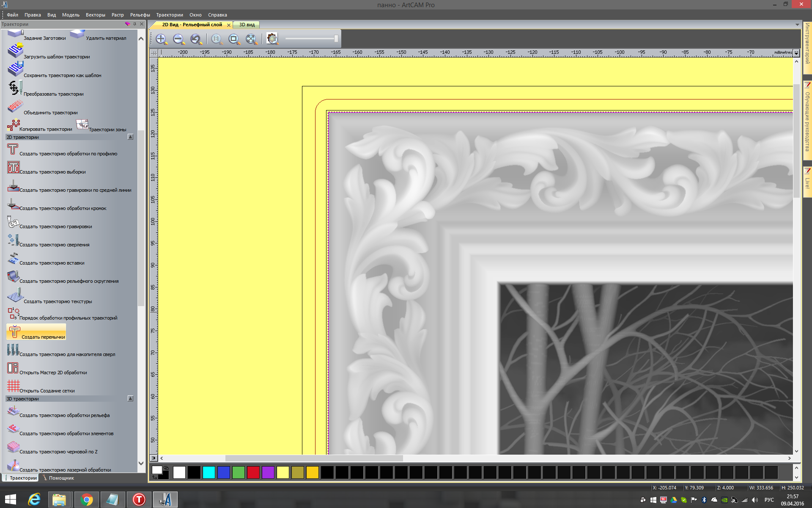Switch to Помощник panel tab
The width and height of the screenshot is (812, 508).
pos(61,478)
